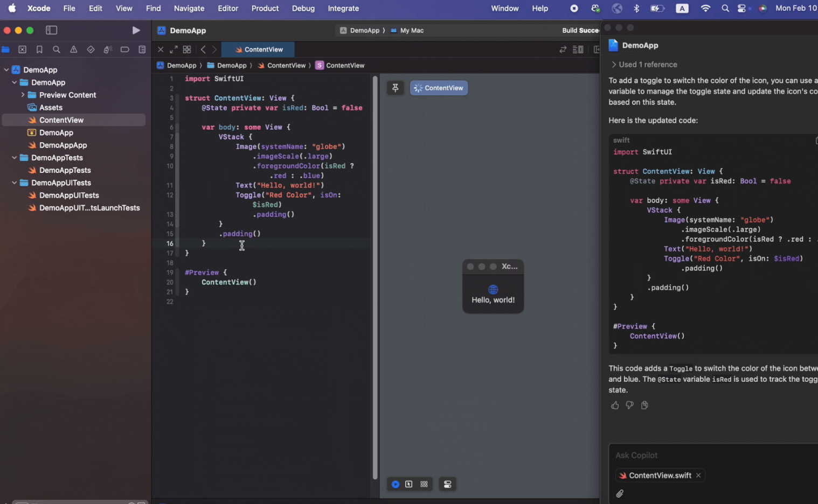Open editor options lines icon
The width and height of the screenshot is (818, 504).
(x=578, y=50)
